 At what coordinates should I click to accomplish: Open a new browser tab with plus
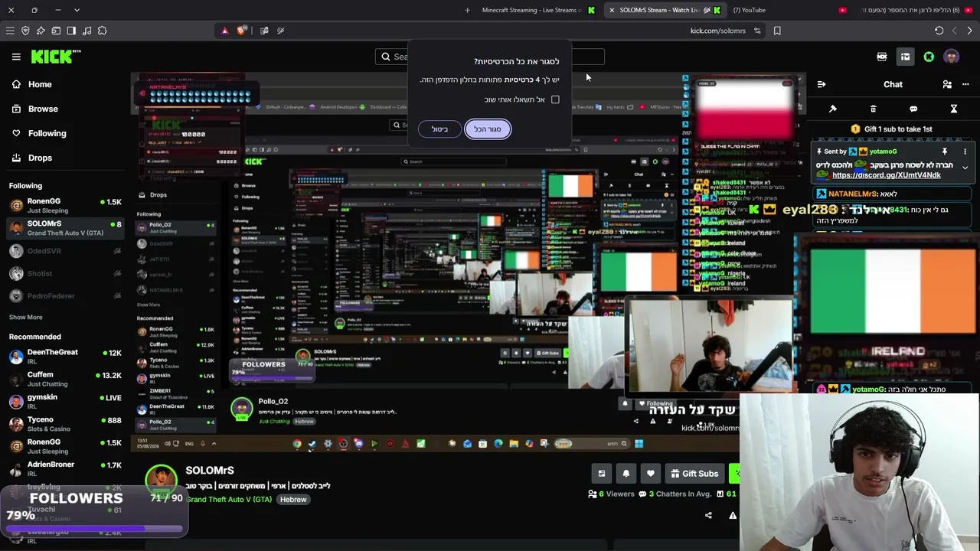[x=467, y=10]
